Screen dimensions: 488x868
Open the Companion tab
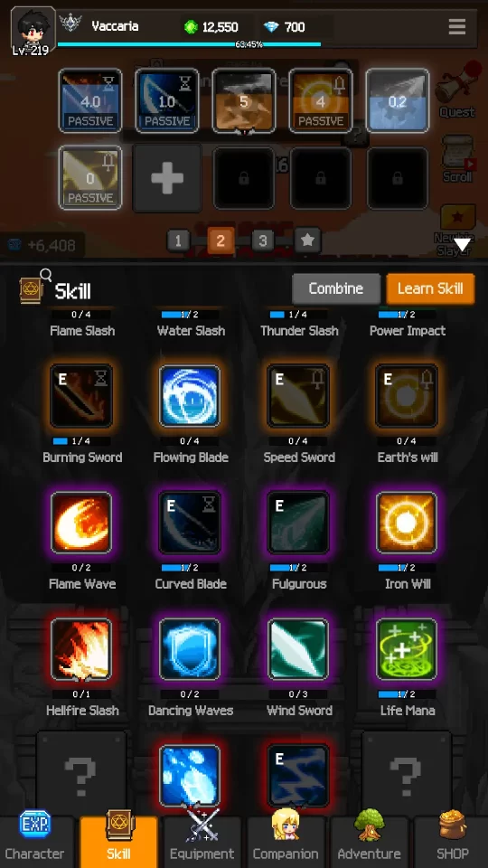(286, 841)
